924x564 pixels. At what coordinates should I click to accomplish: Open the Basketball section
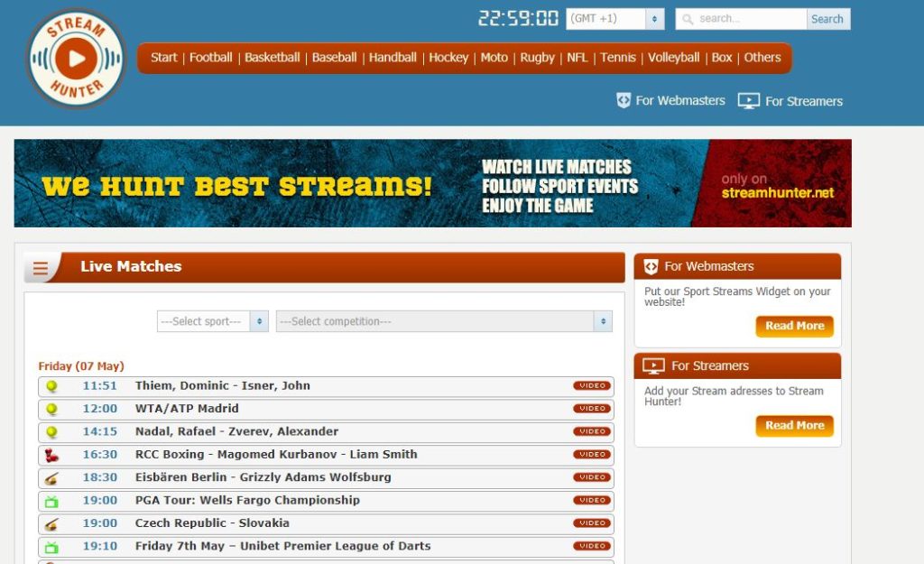click(x=273, y=57)
